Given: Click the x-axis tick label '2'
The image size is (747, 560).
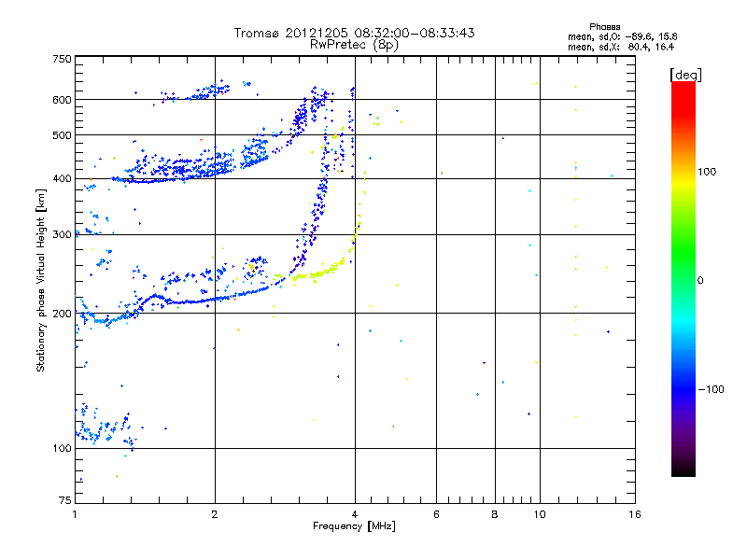Looking at the screenshot, I should point(215,514).
